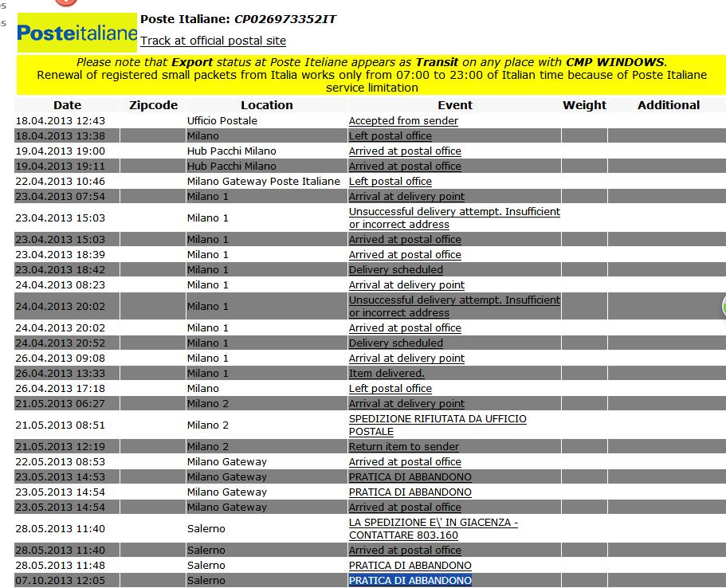The height and width of the screenshot is (588, 726).
Task: Open the Return item to sender link
Action: 404,447
